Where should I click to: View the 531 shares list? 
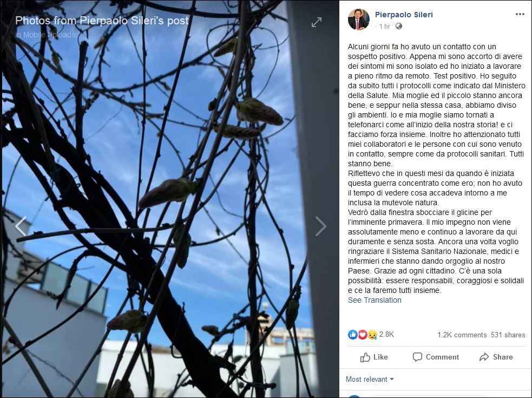point(508,335)
